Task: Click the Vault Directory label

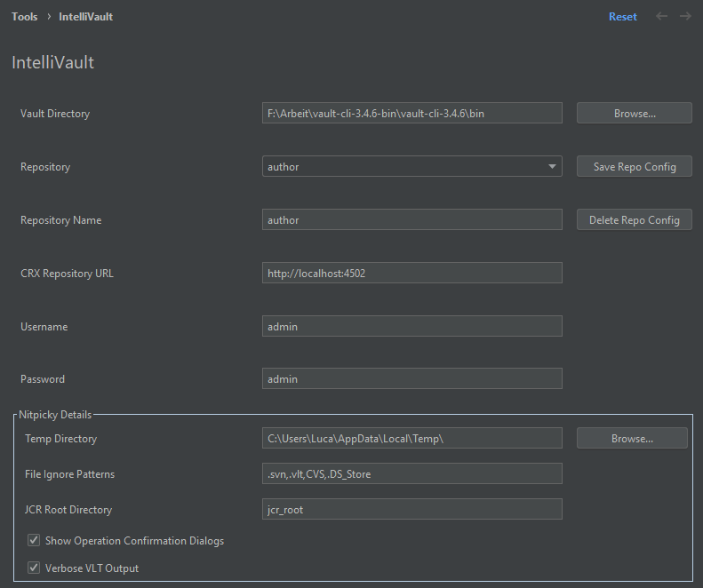Action: tap(55, 114)
